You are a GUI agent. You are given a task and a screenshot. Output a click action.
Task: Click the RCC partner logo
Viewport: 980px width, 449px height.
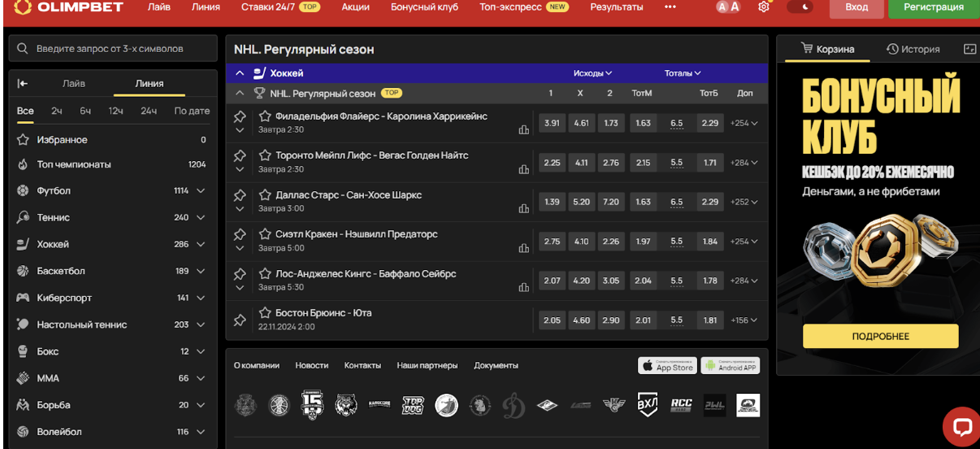point(681,404)
